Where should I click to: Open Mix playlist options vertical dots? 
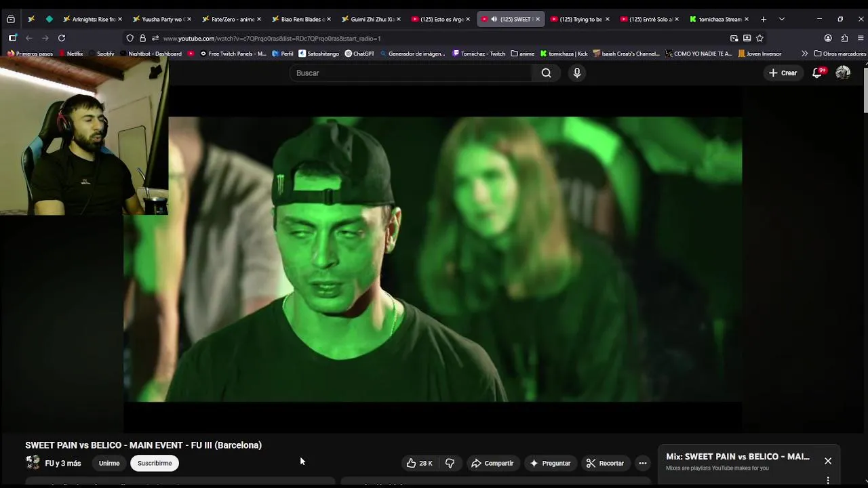828,481
